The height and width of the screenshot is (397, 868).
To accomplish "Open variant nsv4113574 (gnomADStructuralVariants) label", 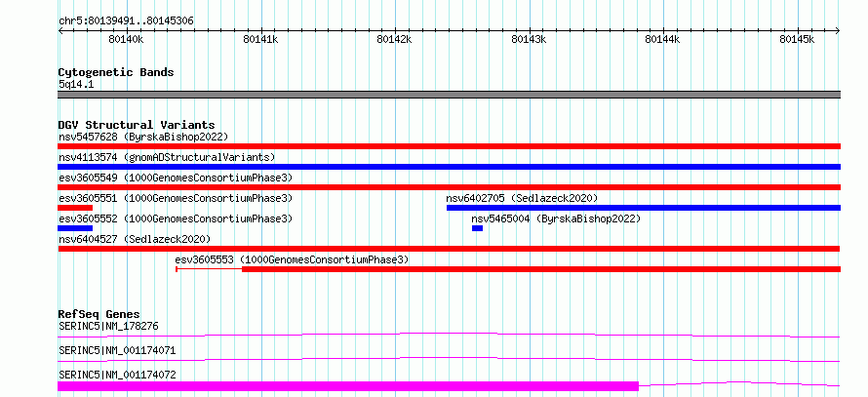I will click(167, 157).
